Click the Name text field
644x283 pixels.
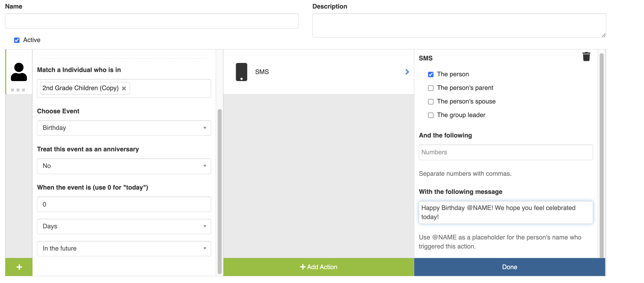(152, 21)
